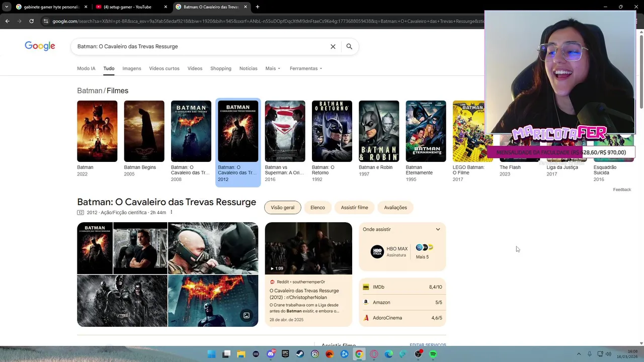
Task: Open Batman Eternamente 1995 poster
Action: coord(426,131)
